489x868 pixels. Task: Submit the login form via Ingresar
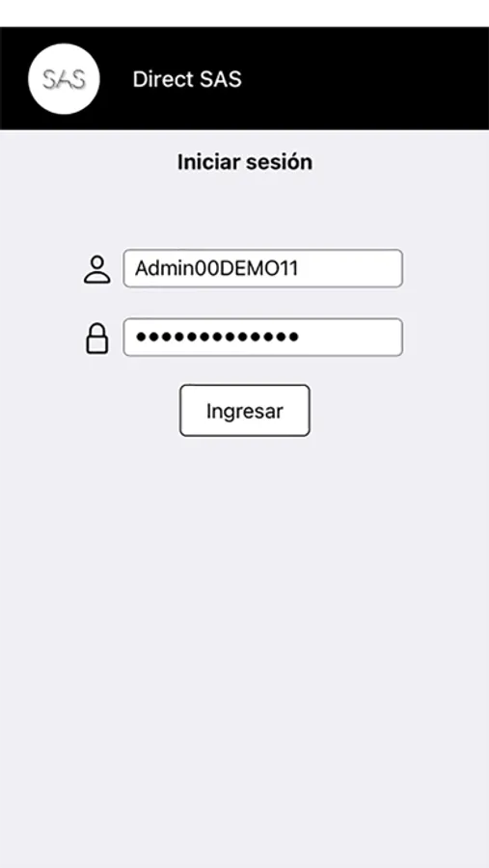(244, 411)
